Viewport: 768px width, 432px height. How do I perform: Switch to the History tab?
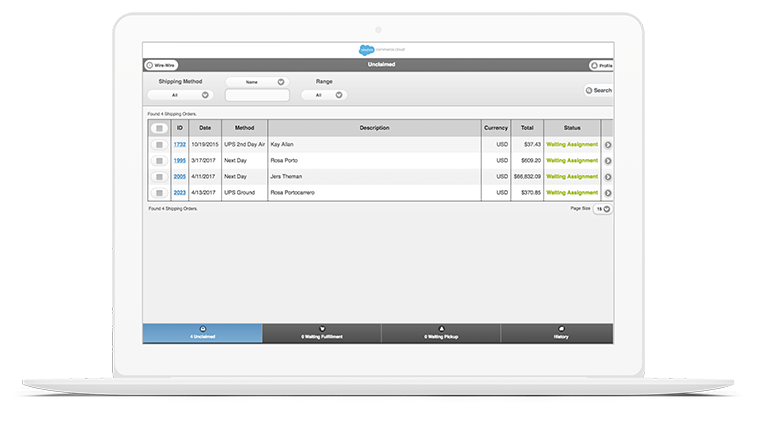[560, 334]
